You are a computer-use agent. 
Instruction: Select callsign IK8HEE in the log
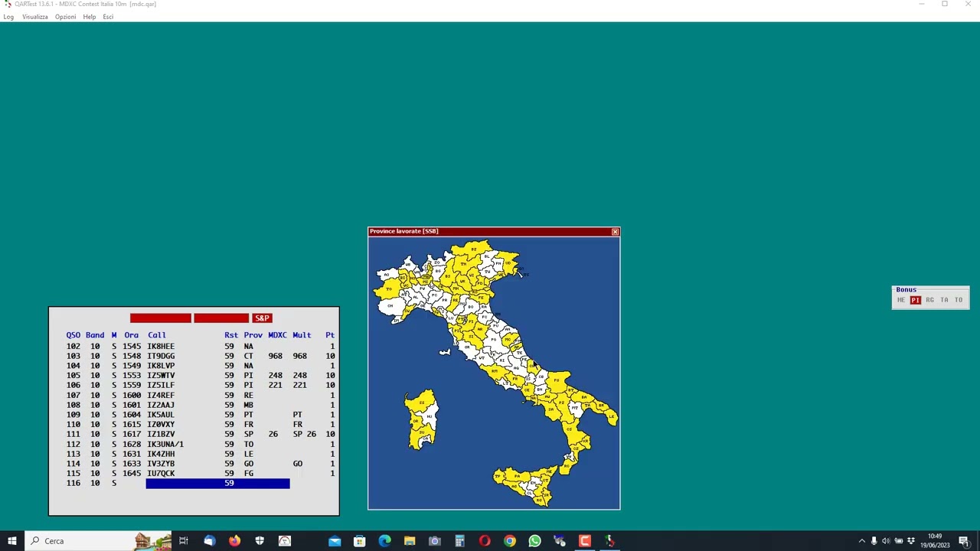tap(161, 346)
